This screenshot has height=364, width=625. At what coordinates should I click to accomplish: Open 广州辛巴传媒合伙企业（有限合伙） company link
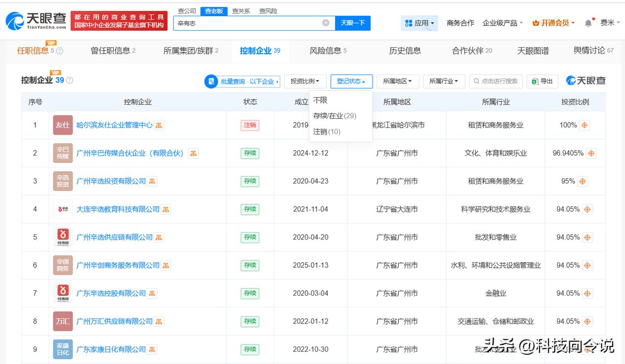130,153
